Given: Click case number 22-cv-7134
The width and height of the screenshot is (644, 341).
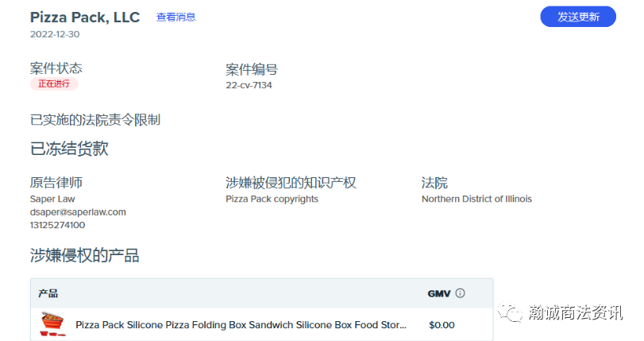Looking at the screenshot, I should coord(249,85).
